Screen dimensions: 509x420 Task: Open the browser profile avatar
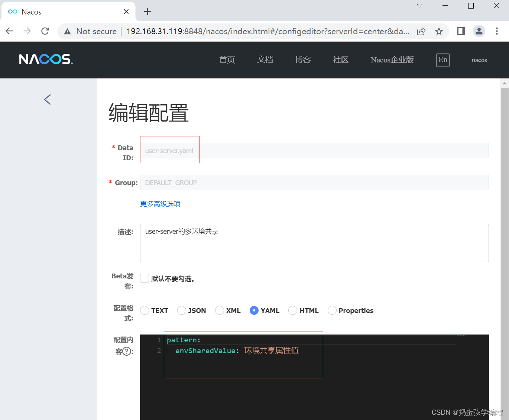click(x=479, y=31)
